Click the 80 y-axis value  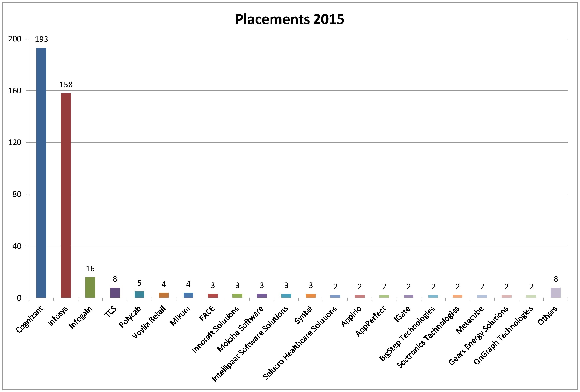click(17, 194)
